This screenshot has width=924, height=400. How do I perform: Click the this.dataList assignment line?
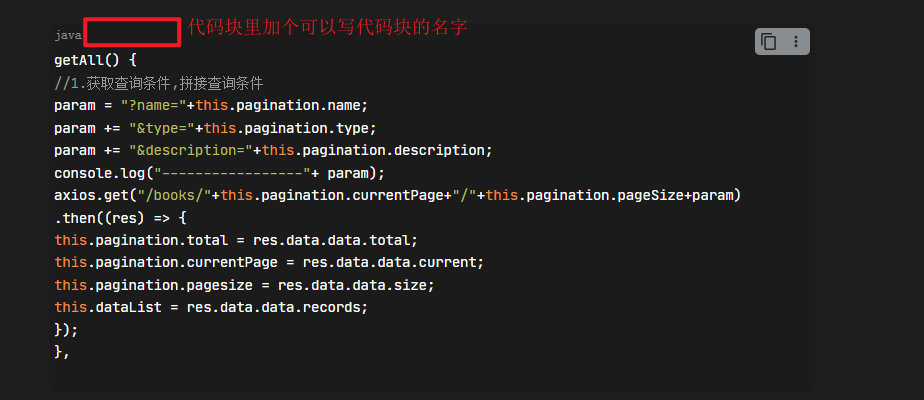[x=211, y=306]
